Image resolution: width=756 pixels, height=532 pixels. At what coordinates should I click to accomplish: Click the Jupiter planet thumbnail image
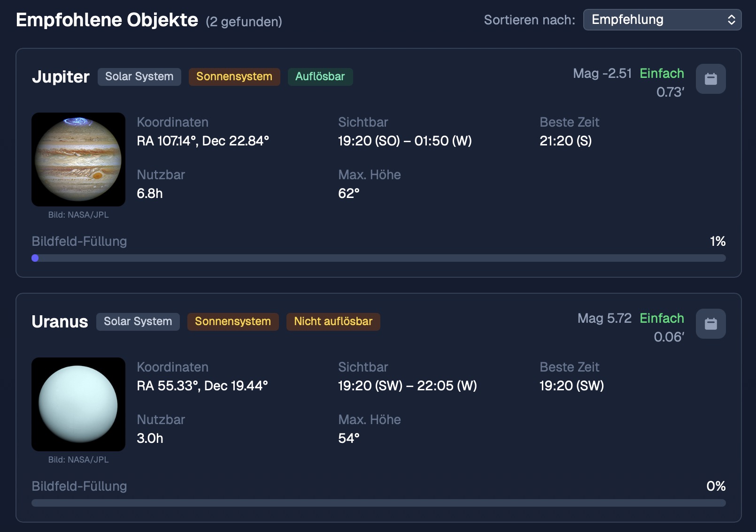[x=78, y=160]
